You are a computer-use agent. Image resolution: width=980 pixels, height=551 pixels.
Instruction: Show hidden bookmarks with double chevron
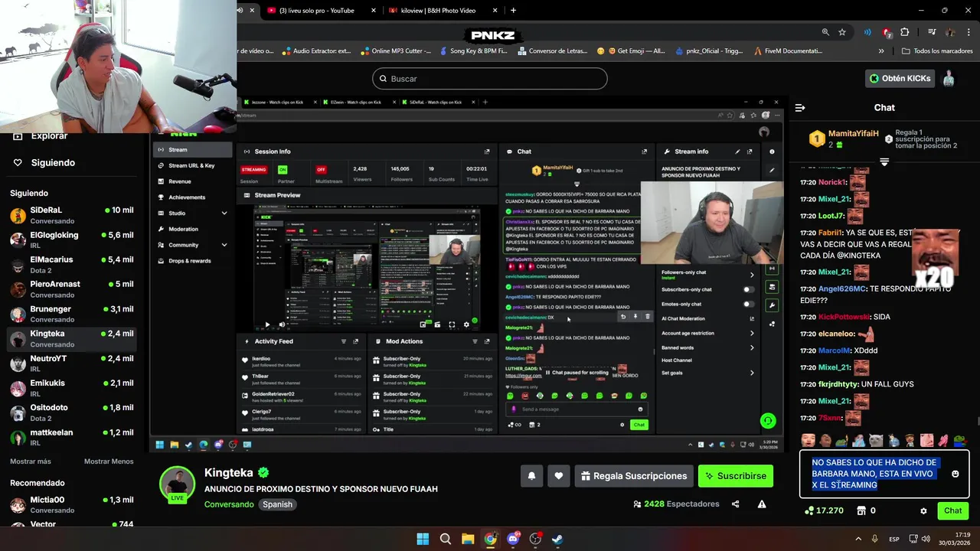coord(881,51)
